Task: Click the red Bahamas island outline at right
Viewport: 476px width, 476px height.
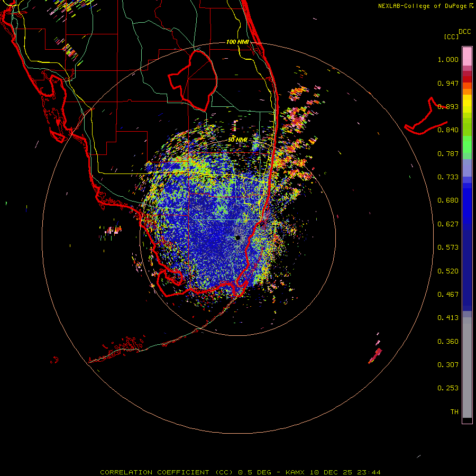Action: pyautogui.click(x=426, y=117)
